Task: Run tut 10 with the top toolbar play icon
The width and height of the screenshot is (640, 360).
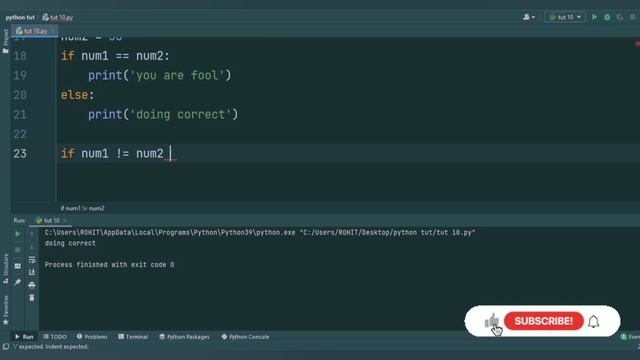Action: [x=594, y=17]
